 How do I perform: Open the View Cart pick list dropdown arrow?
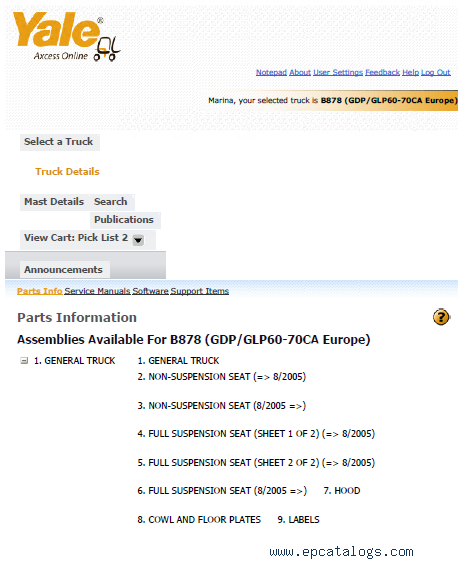[x=138, y=240]
